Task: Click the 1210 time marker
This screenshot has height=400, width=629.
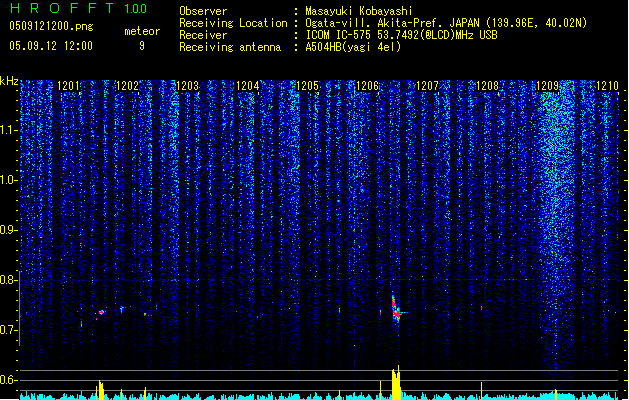Action: (x=607, y=86)
